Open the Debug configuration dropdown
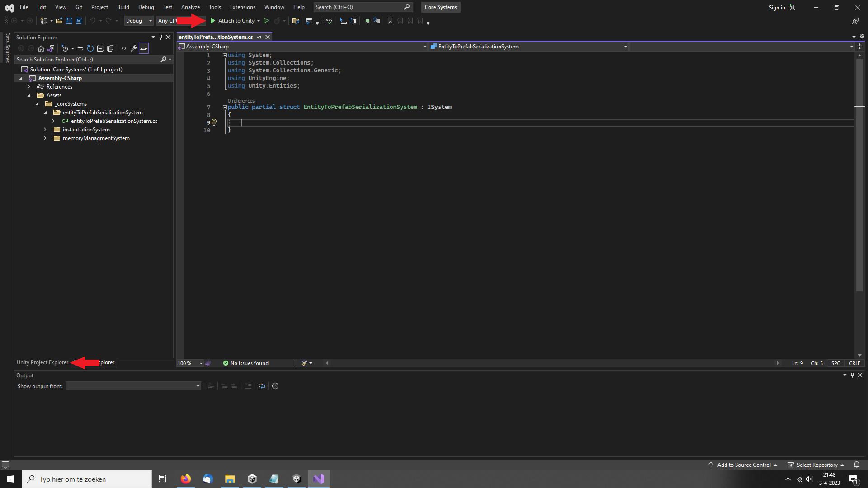Image resolution: width=868 pixels, height=488 pixels. click(x=139, y=21)
